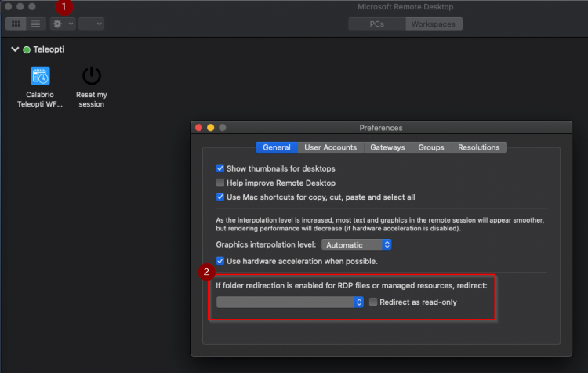Image resolution: width=588 pixels, height=373 pixels.
Task: Click the plus add button in the toolbar
Action: [x=85, y=24]
